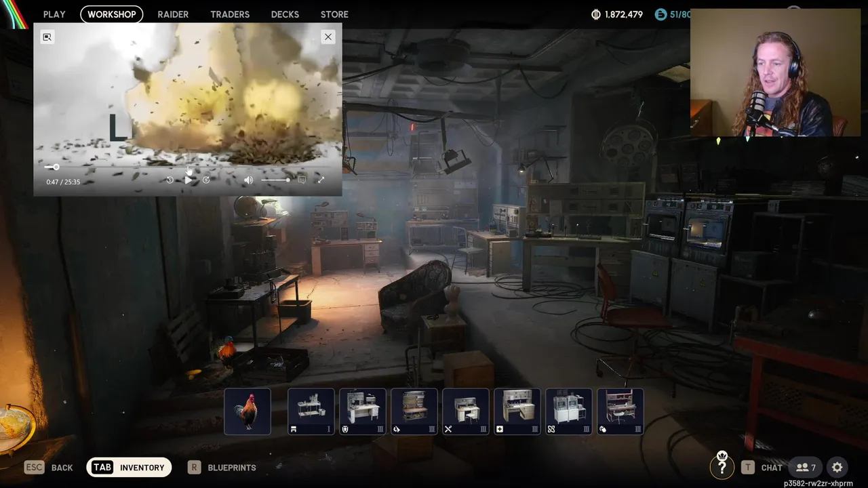Viewport: 868px width, 488px height.
Task: Open the party members icon showing 7
Action: click(806, 468)
